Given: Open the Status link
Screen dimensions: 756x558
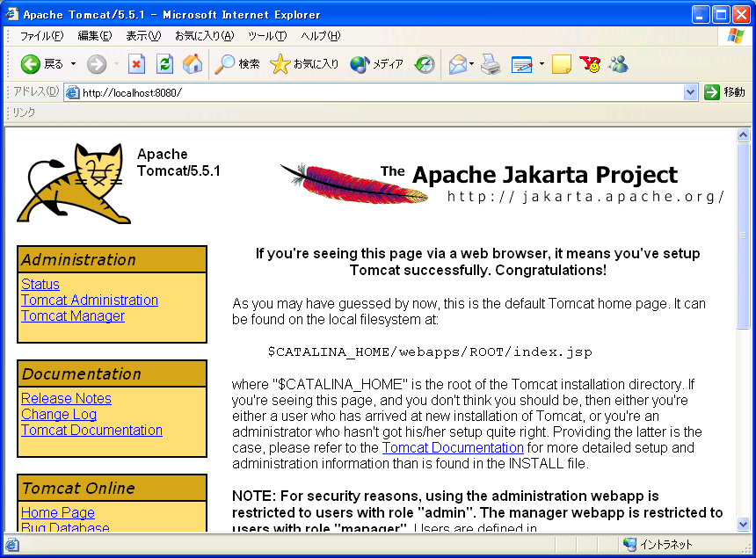Looking at the screenshot, I should point(40,285).
